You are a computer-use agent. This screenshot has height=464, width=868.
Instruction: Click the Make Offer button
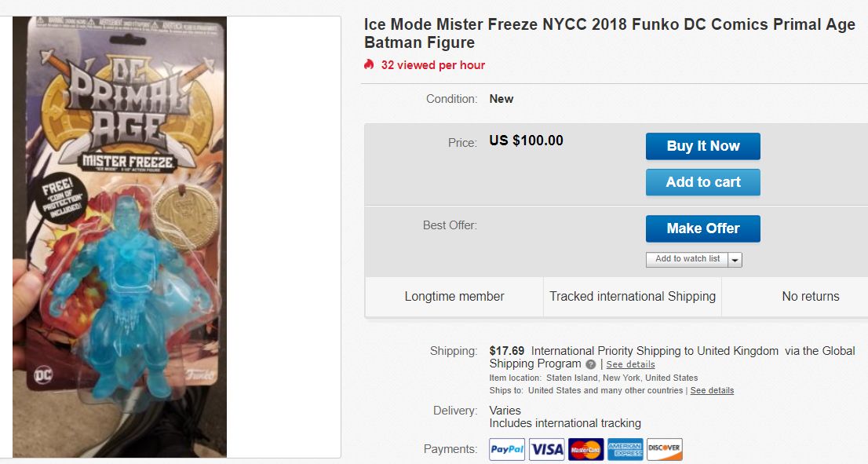(703, 228)
